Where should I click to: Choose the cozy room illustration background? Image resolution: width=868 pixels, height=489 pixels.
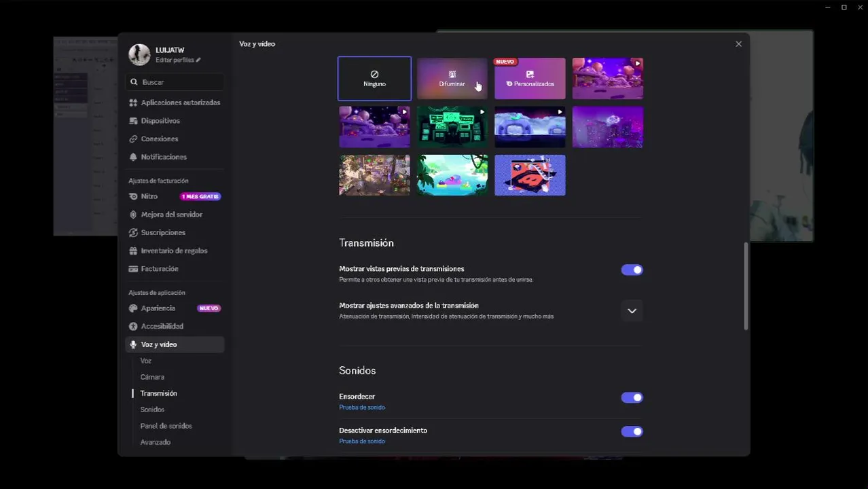click(374, 175)
